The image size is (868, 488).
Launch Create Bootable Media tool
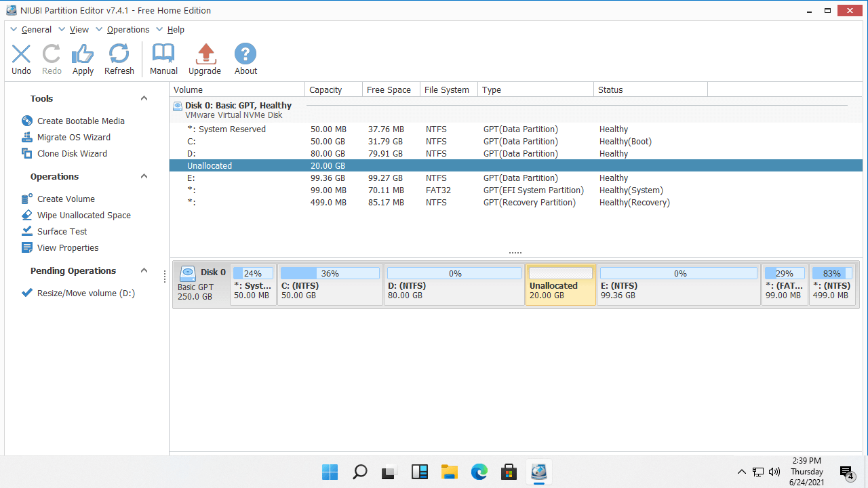pyautogui.click(x=81, y=121)
